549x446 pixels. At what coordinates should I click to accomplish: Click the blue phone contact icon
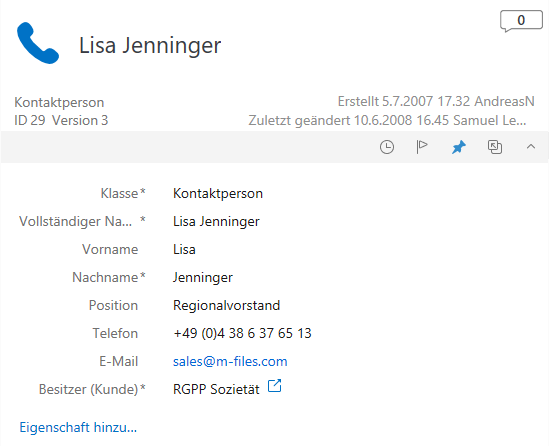click(38, 43)
